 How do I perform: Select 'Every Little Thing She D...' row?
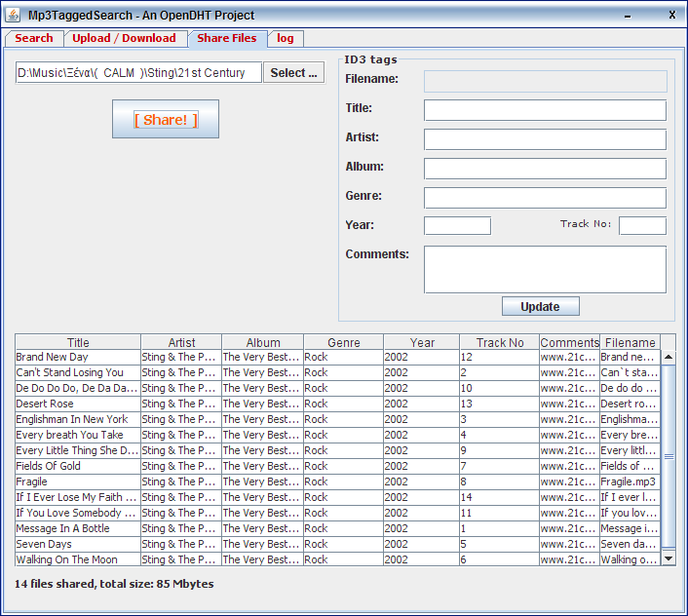pyautogui.click(x=337, y=450)
